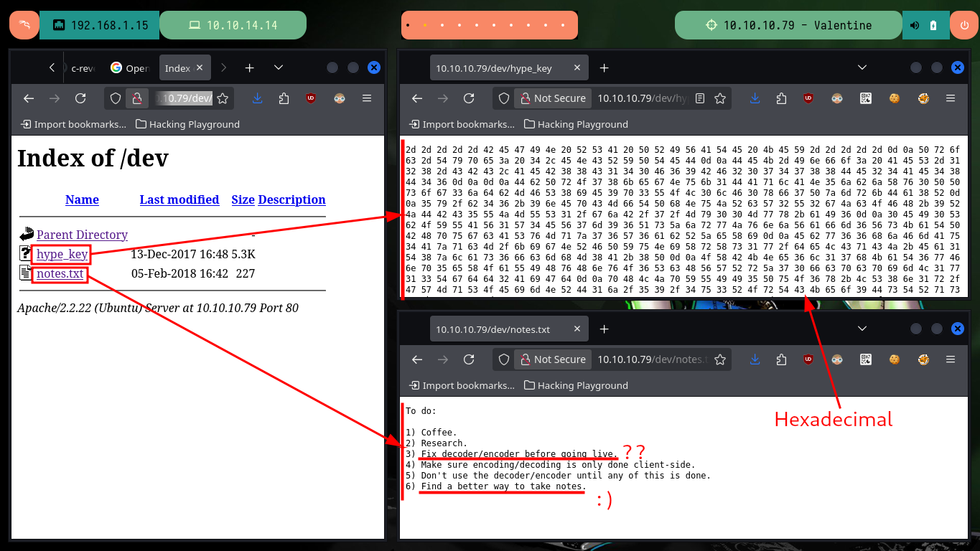This screenshot has width=980, height=551.
Task: Click Not Secure badge in notes.txt window
Action: click(553, 359)
